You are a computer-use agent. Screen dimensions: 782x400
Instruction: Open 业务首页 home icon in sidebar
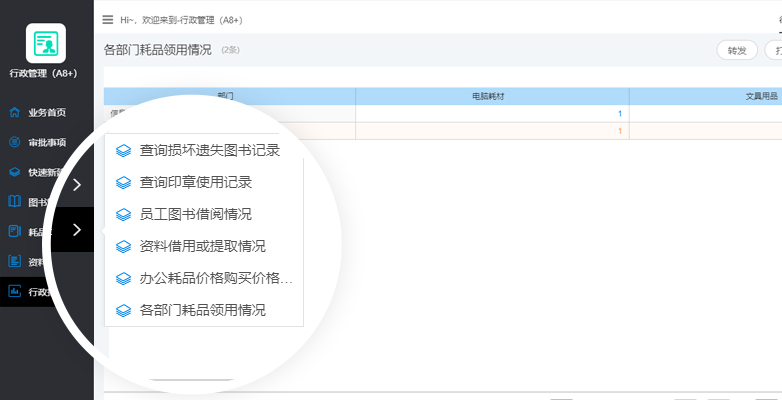click(x=14, y=112)
